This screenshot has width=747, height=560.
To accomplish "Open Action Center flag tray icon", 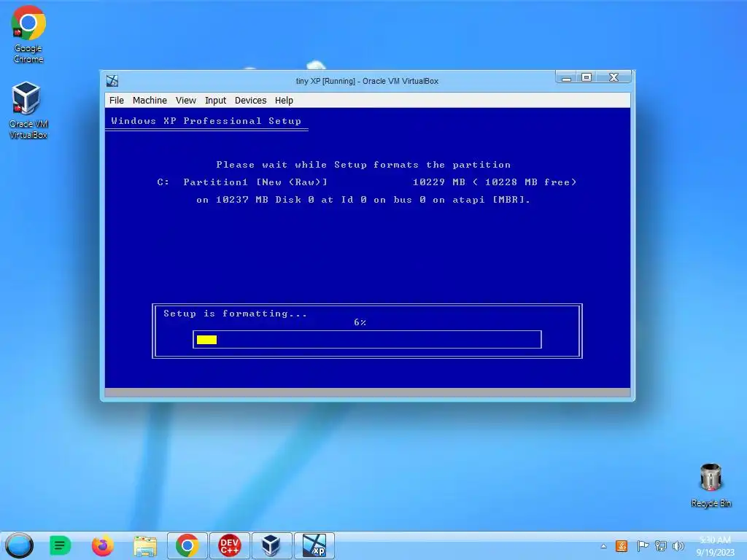I will [642, 546].
